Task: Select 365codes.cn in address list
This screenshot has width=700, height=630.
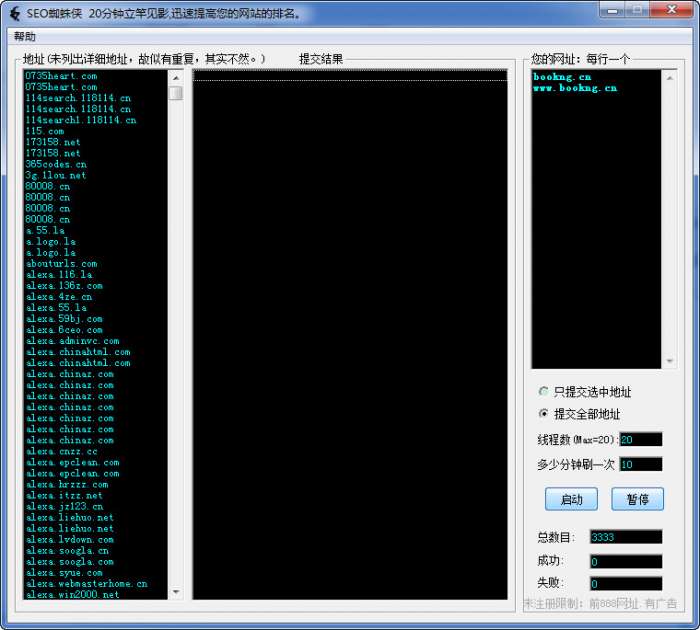Action: tap(56, 164)
